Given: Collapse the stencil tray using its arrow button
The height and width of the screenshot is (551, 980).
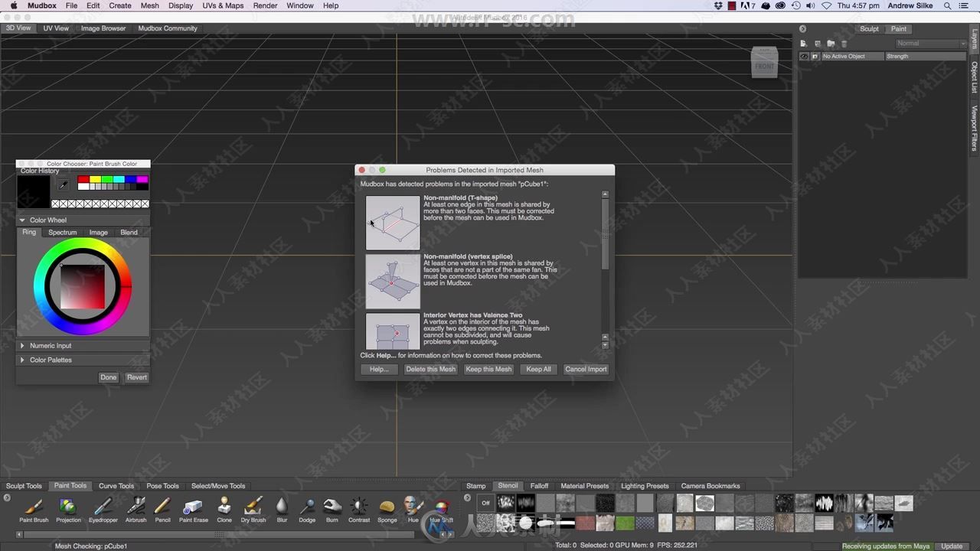Looking at the screenshot, I should (x=467, y=498).
